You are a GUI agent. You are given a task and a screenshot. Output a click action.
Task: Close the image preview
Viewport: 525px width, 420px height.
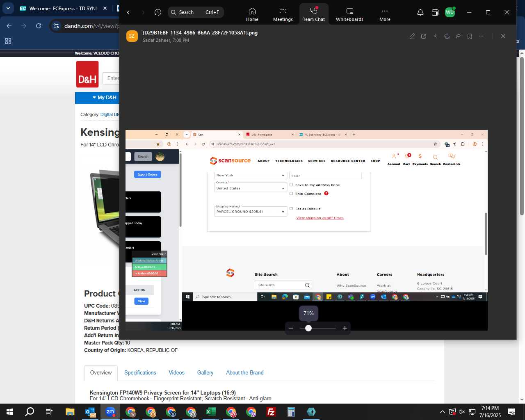click(x=503, y=36)
